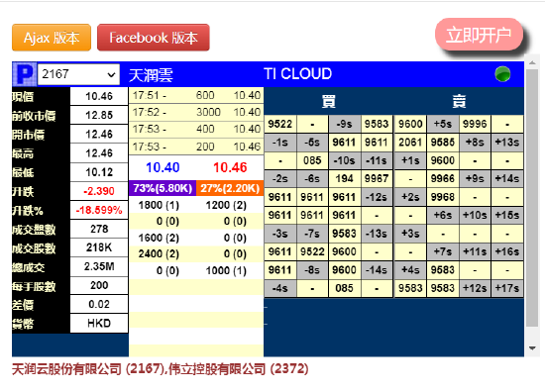Click the blue P logo icon
Viewport: 545px width, 392px height.
[24, 74]
